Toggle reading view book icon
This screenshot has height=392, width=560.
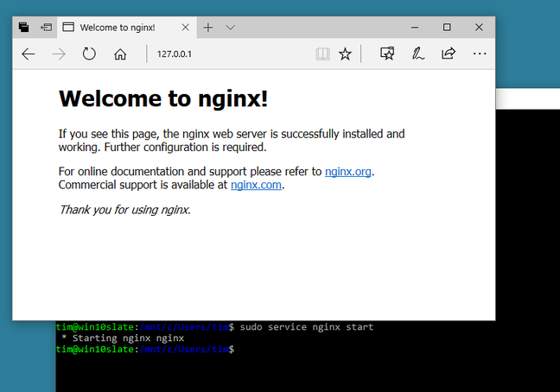point(322,54)
